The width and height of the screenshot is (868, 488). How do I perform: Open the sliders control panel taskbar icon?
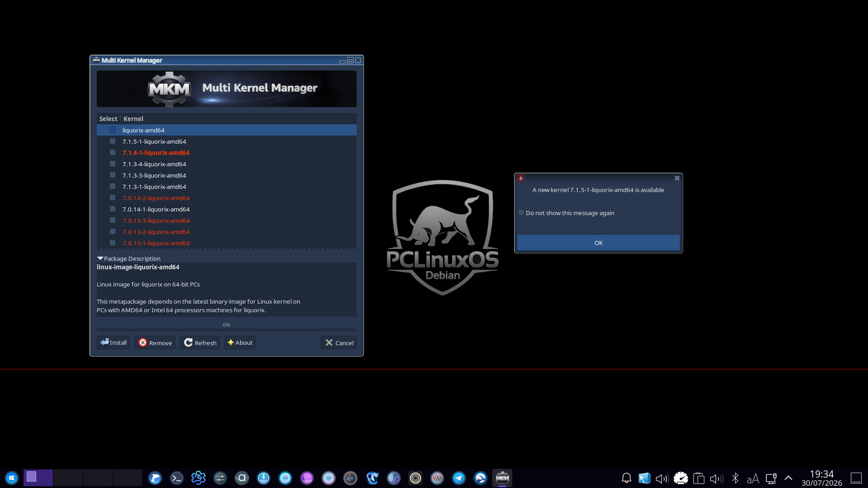tap(220, 478)
